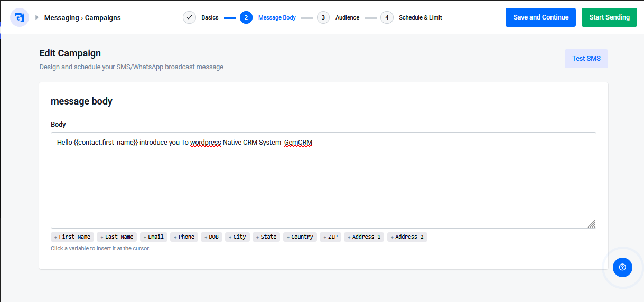Expand the sidebar arrow next to logo
The height and width of the screenshot is (302, 644).
point(37,17)
